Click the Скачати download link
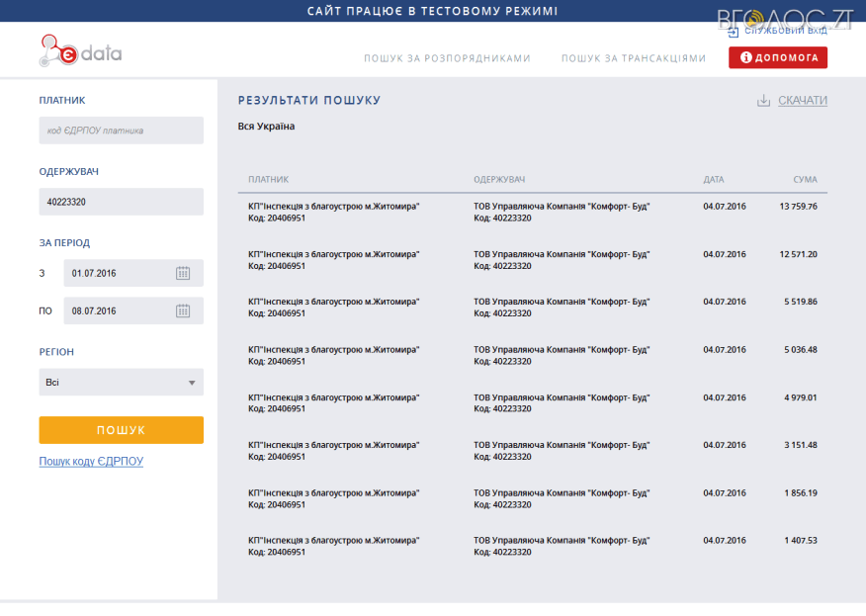 pyautogui.click(x=802, y=101)
